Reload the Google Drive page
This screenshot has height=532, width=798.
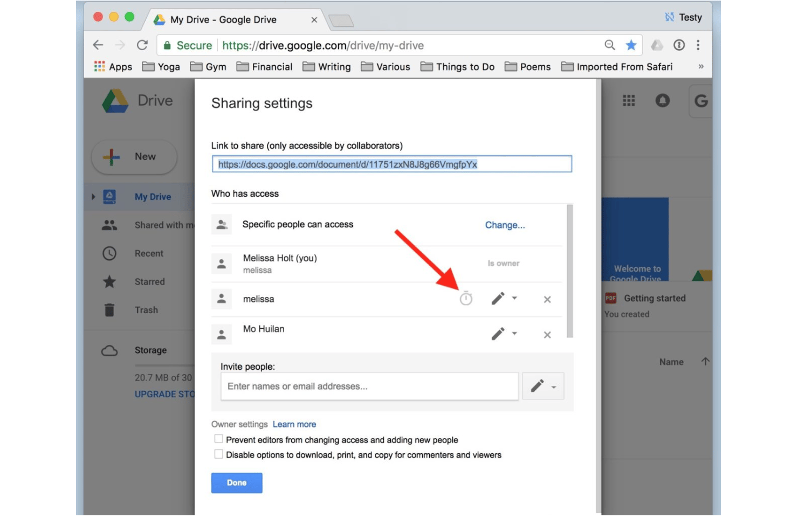[x=142, y=45]
